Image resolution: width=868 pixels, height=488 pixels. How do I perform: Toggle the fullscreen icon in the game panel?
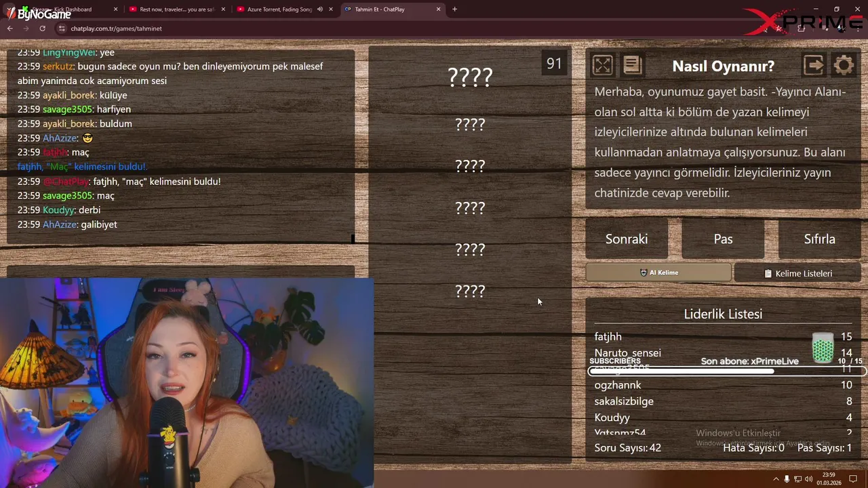click(x=602, y=65)
